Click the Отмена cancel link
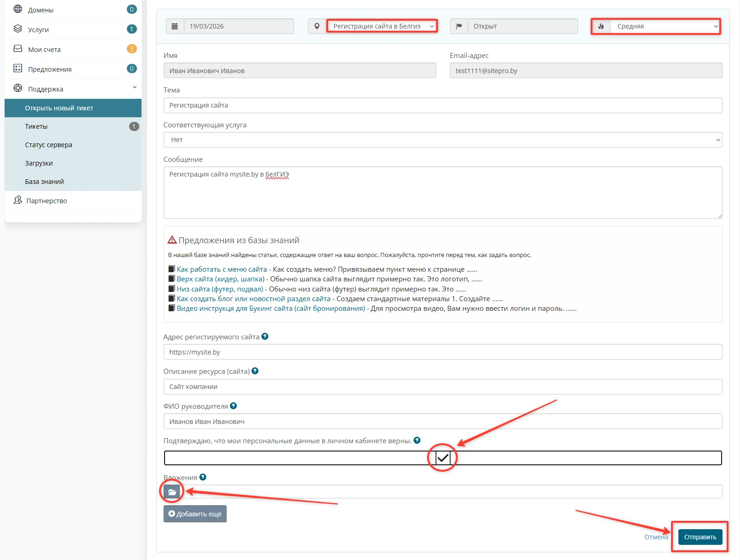The width and height of the screenshot is (740, 560). 656,537
